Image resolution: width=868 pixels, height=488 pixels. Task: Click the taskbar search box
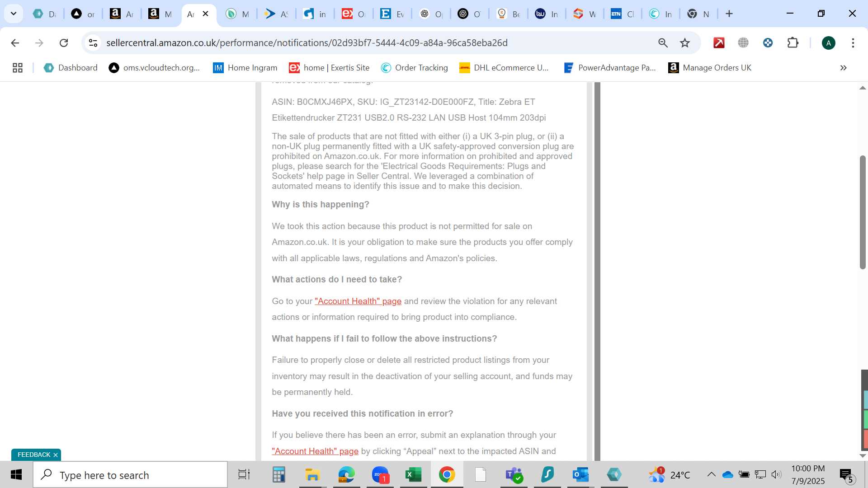pyautogui.click(x=130, y=475)
